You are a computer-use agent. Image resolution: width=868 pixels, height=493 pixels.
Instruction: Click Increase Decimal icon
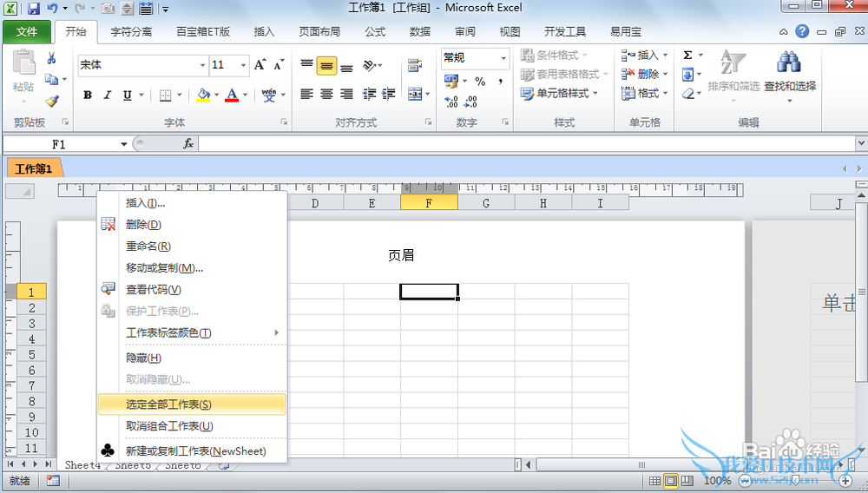tap(451, 102)
